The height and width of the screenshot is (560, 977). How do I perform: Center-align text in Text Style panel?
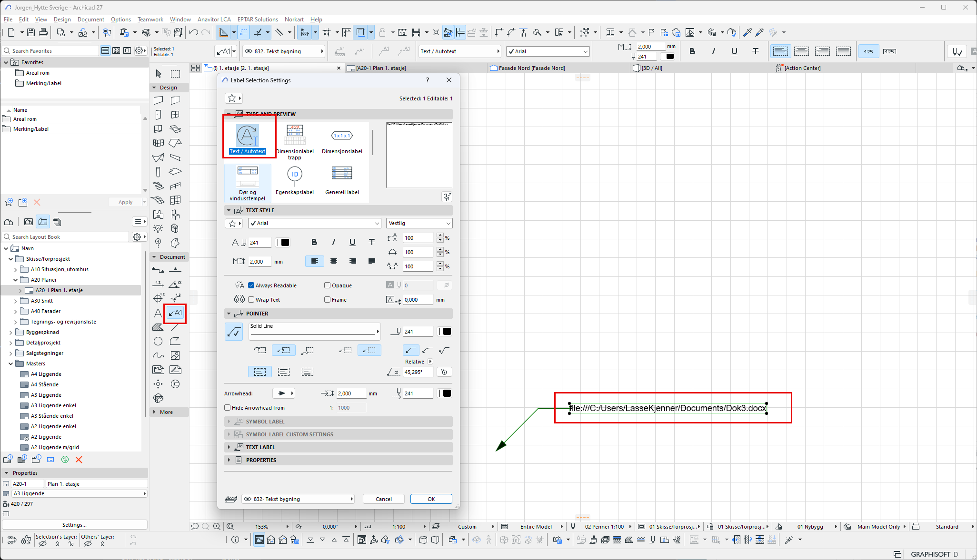(x=334, y=261)
